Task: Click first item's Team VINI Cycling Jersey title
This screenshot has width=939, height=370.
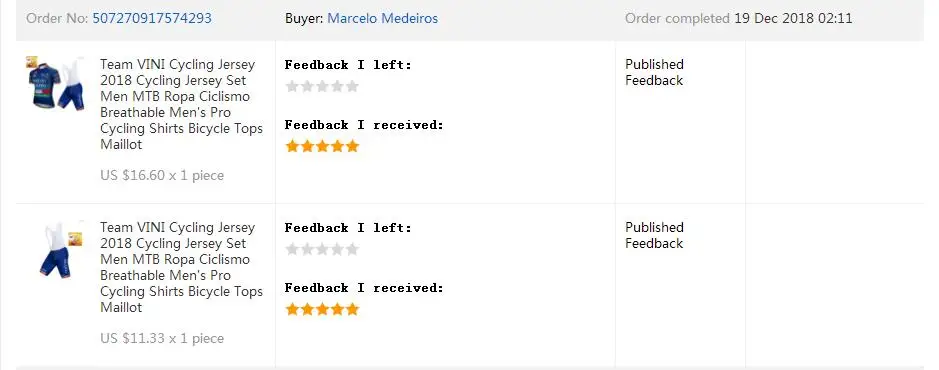Action: click(181, 104)
